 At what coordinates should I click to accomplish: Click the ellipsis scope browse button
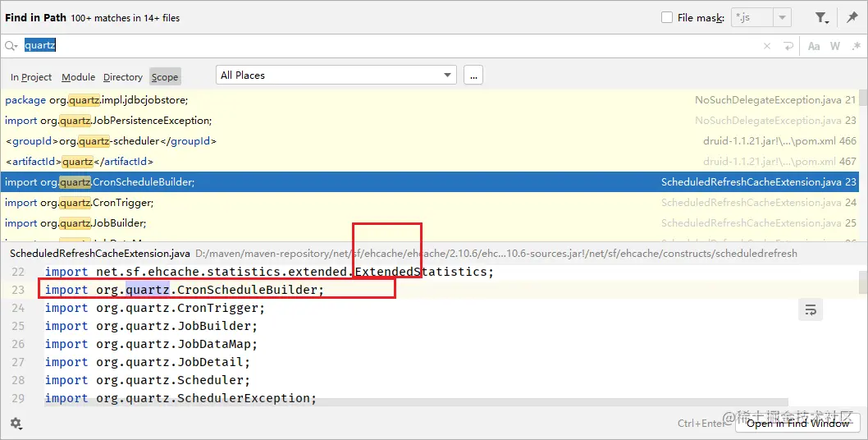(x=473, y=76)
